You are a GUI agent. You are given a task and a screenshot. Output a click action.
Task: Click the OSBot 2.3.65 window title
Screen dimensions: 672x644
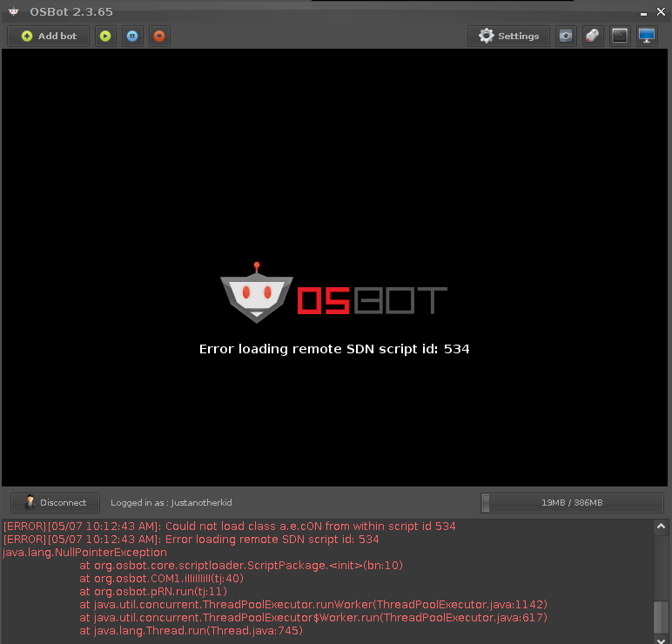[x=71, y=11]
